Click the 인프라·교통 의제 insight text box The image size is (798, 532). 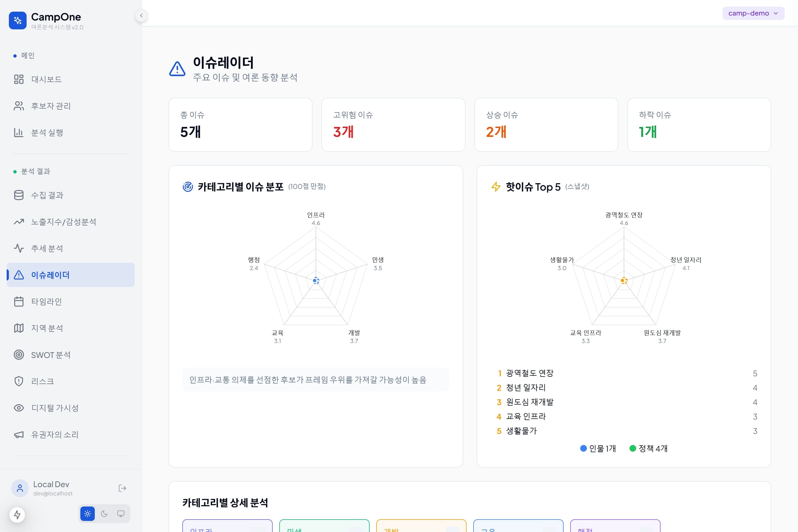tap(316, 380)
